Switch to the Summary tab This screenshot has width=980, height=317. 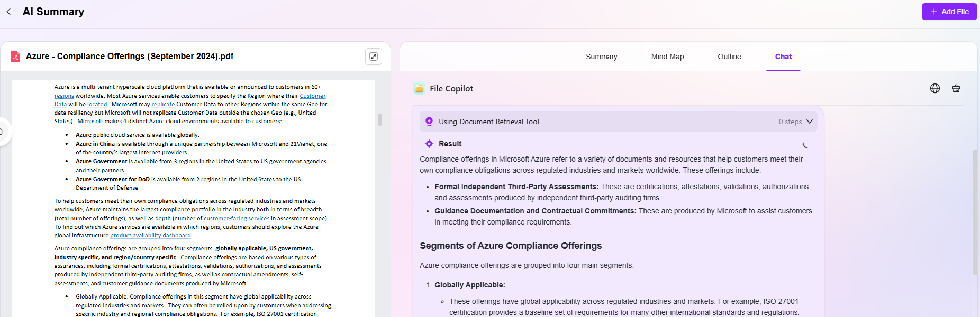(601, 57)
